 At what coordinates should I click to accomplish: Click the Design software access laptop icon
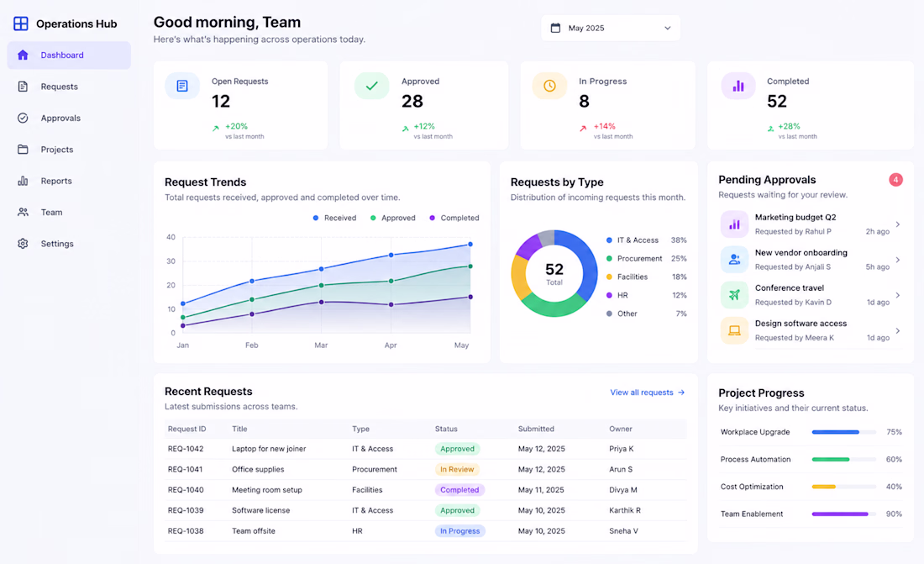734,330
